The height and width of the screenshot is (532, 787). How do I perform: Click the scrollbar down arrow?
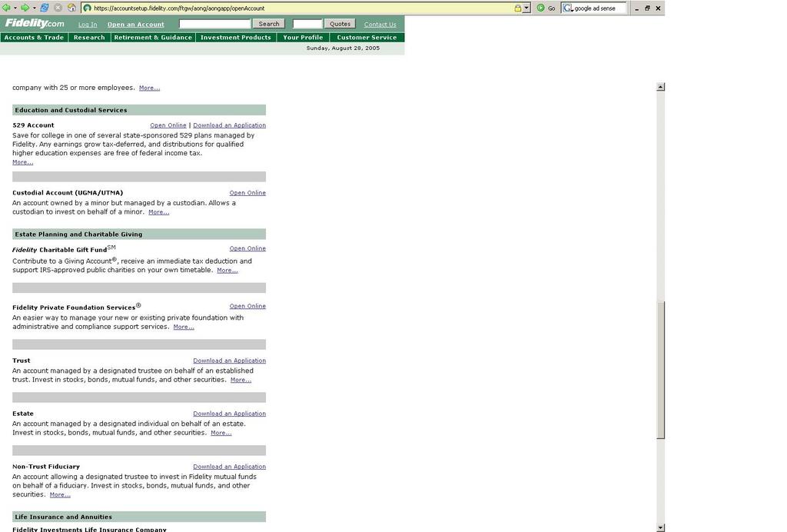point(660,527)
